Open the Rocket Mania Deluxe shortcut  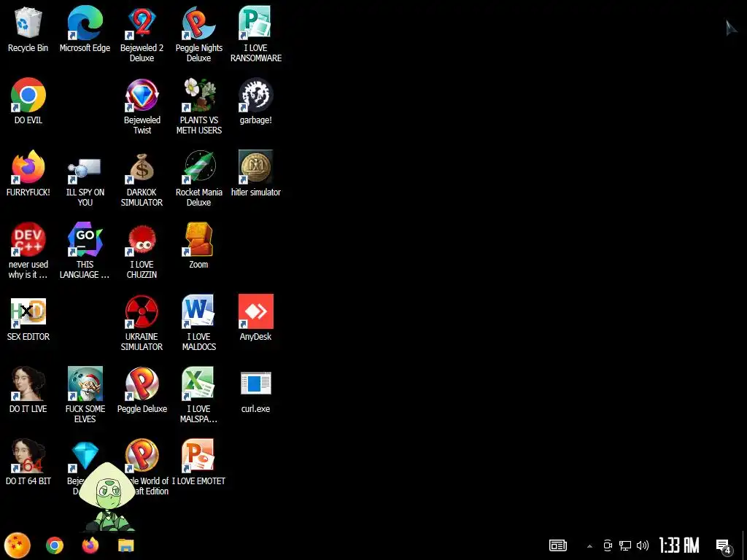[x=198, y=179]
